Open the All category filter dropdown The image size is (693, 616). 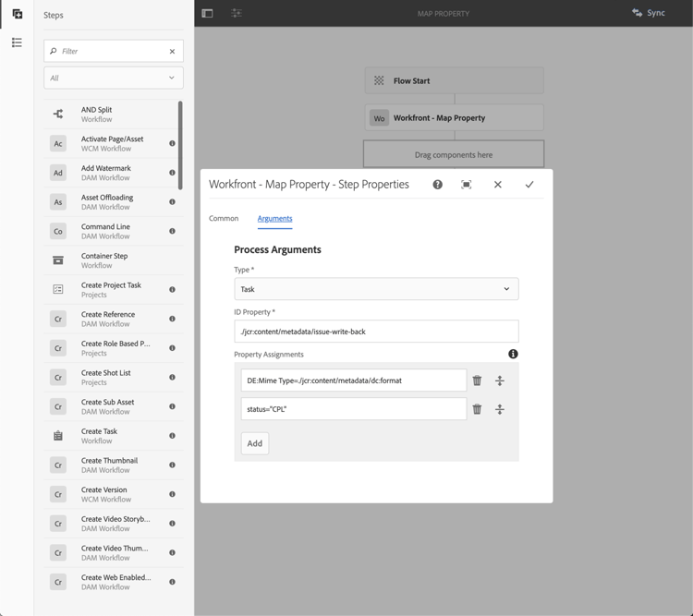(x=114, y=78)
